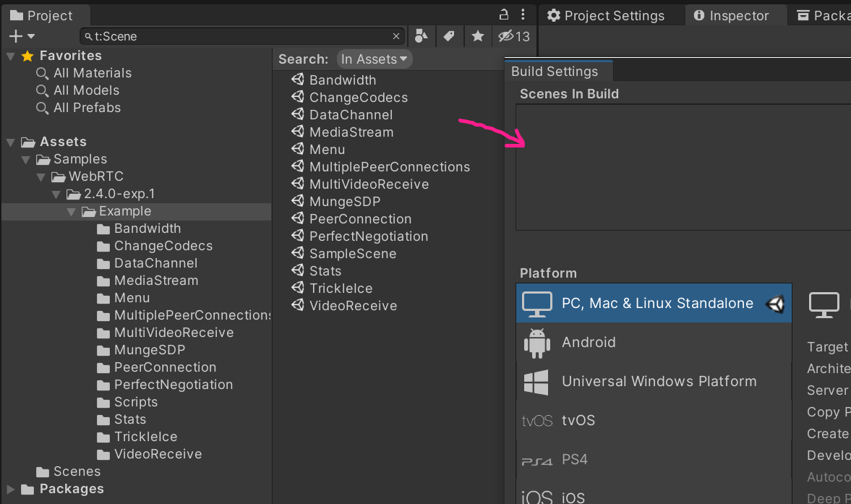Image resolution: width=851 pixels, height=504 pixels.
Task: Collapse the Favorites section
Action: pyautogui.click(x=9, y=56)
